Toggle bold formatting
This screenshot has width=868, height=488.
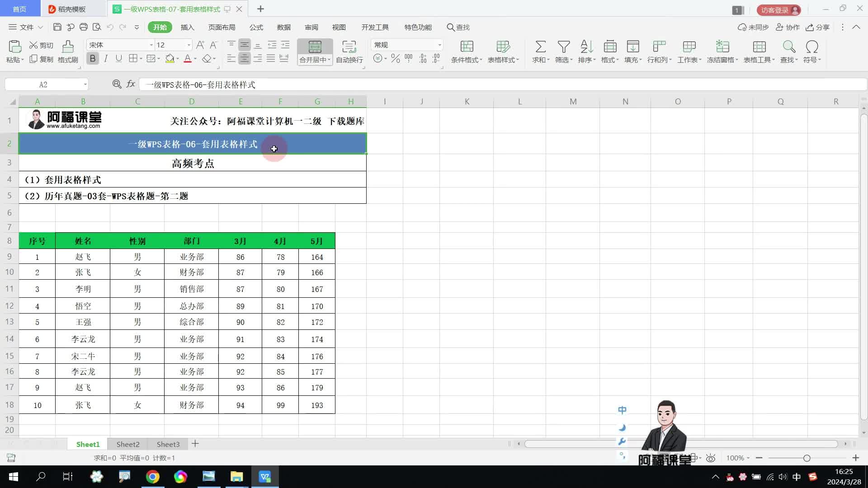[x=93, y=59]
